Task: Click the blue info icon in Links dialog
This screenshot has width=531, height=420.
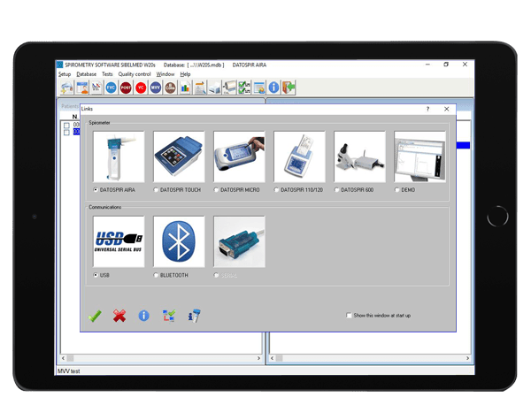Action: tap(143, 316)
